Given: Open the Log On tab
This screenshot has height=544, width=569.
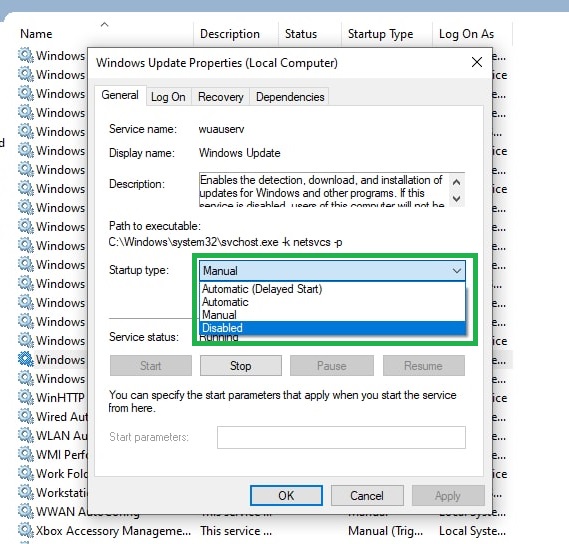Looking at the screenshot, I should pos(168,97).
